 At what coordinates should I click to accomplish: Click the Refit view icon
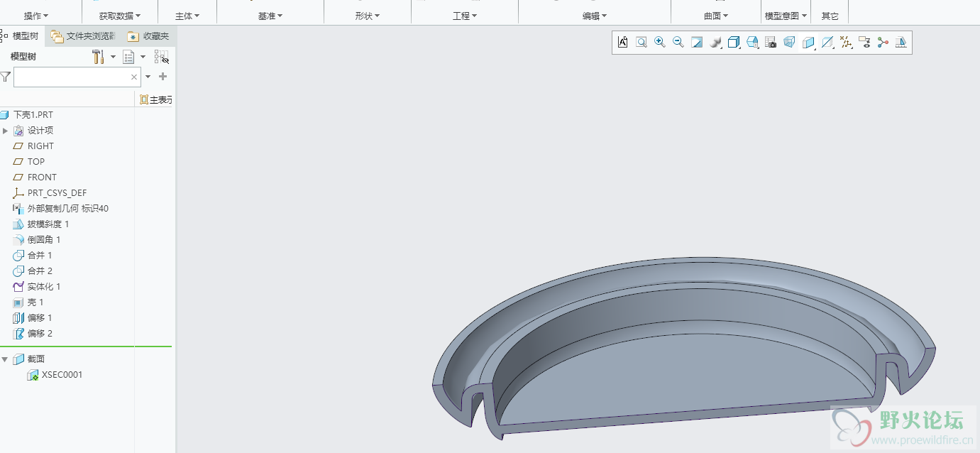click(x=642, y=43)
